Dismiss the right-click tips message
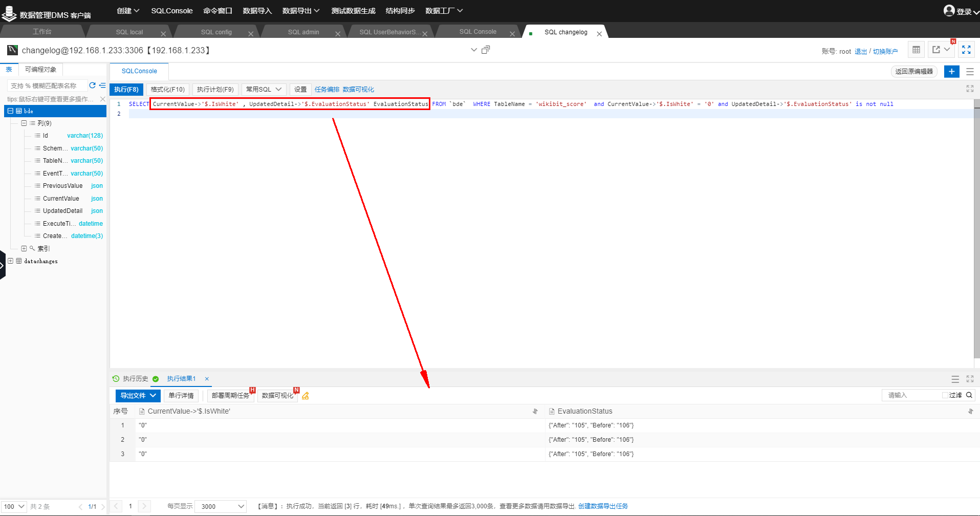The image size is (980, 516). coord(102,99)
